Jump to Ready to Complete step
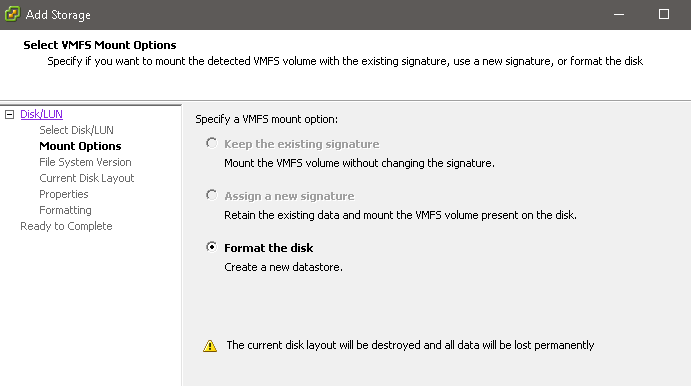 [x=66, y=226]
